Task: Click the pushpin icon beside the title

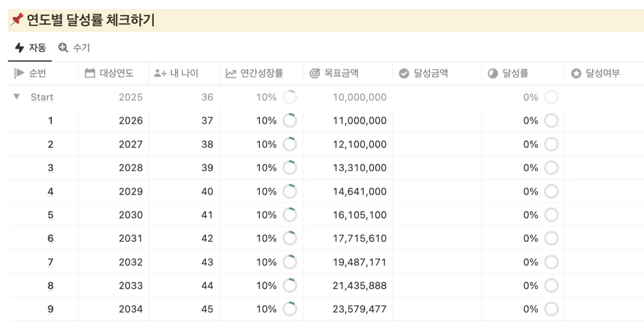Action: (x=17, y=19)
